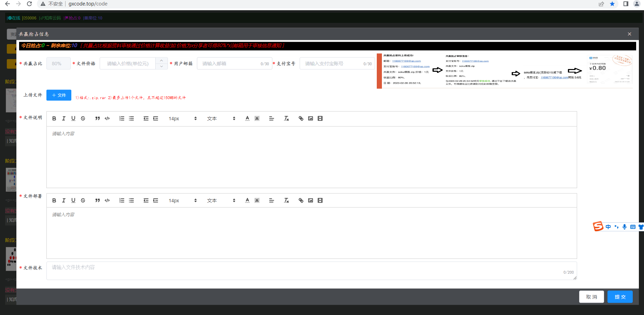Submit form with 提交 button
Image resolution: width=644 pixels, height=315 pixels.
(x=620, y=297)
